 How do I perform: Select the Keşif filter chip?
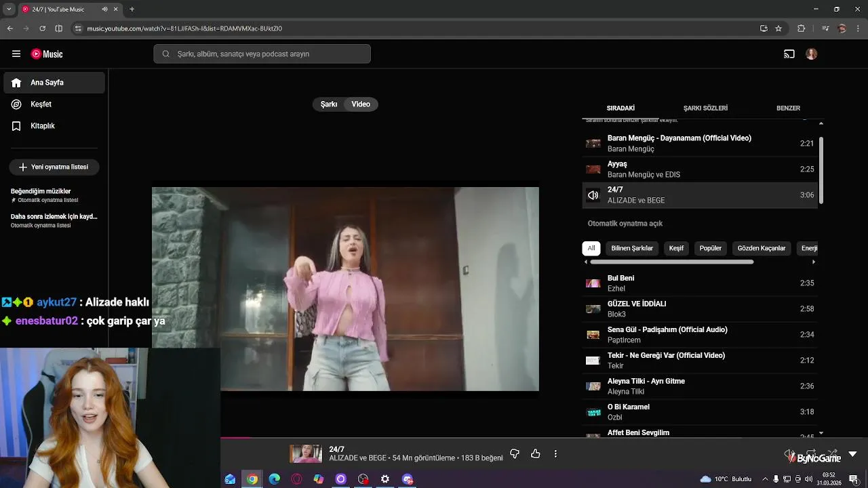tap(676, 248)
